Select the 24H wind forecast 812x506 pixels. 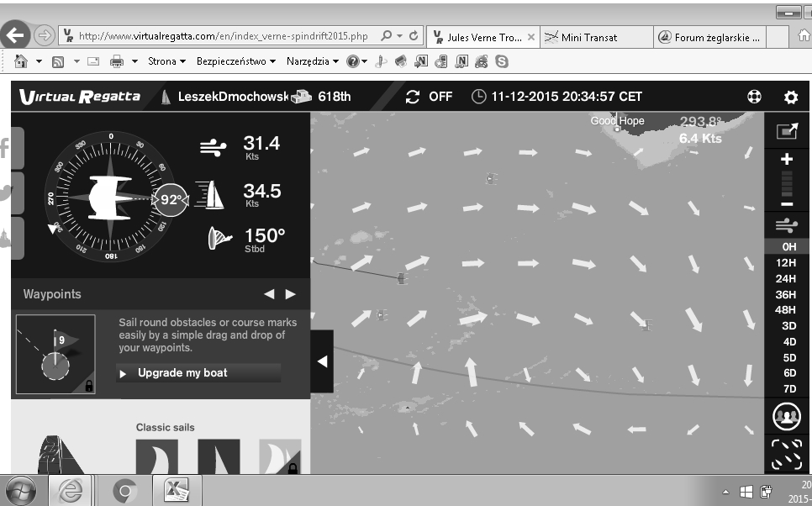point(786,279)
